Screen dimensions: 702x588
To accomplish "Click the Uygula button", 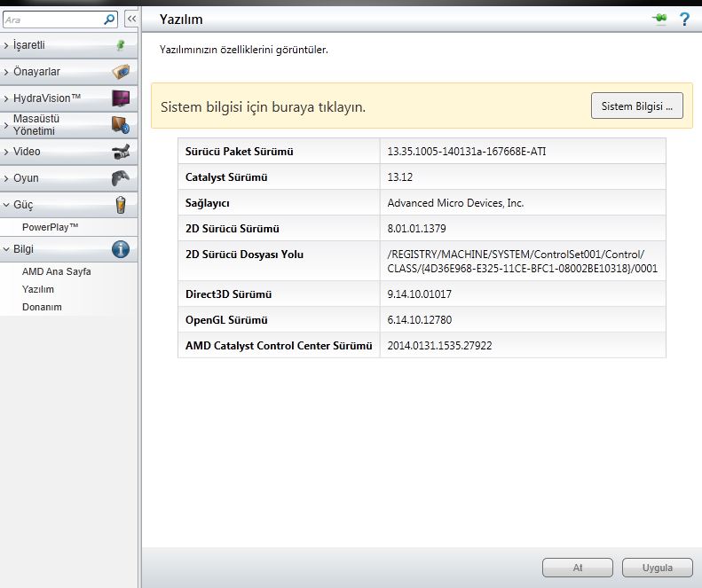I will click(658, 568).
